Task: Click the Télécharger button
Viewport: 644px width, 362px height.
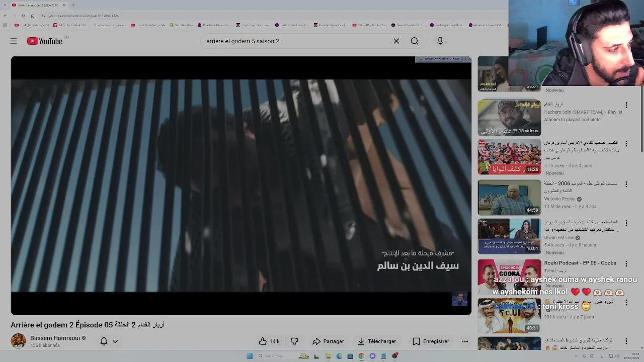Action: click(377, 341)
